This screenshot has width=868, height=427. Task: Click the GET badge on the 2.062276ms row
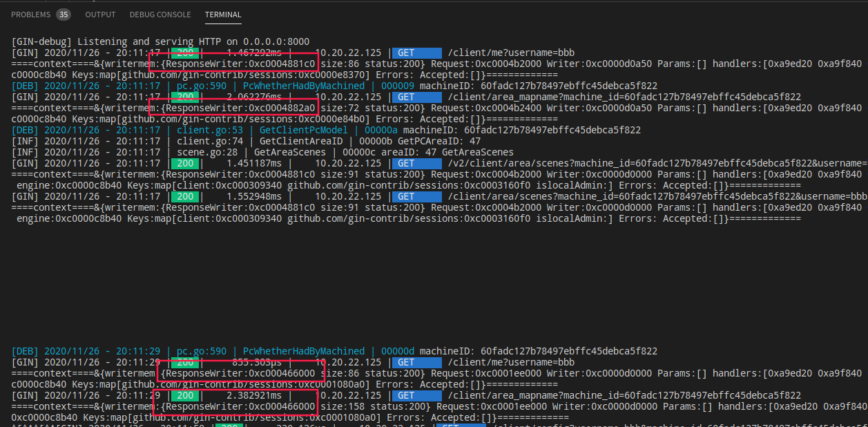click(x=417, y=97)
